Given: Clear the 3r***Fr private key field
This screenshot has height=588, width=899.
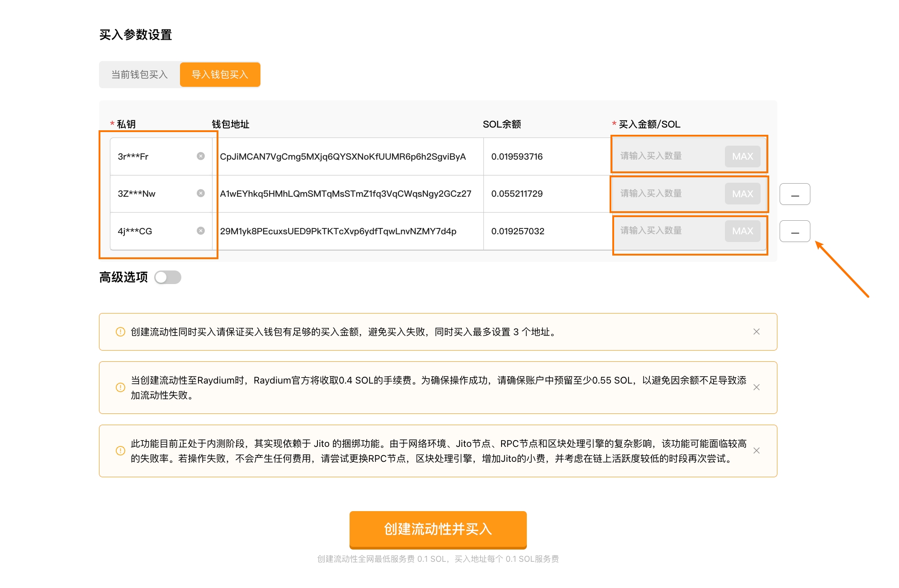Looking at the screenshot, I should click(x=201, y=156).
